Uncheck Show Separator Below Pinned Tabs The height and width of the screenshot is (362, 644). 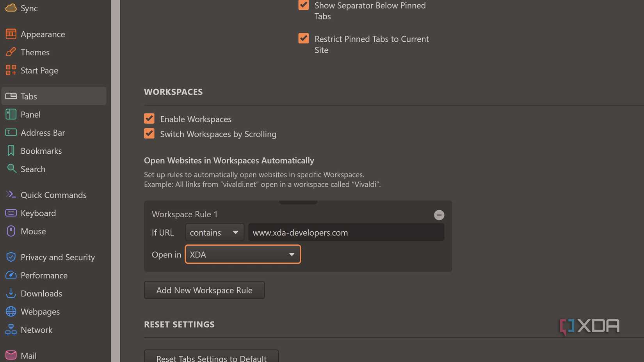point(304,5)
